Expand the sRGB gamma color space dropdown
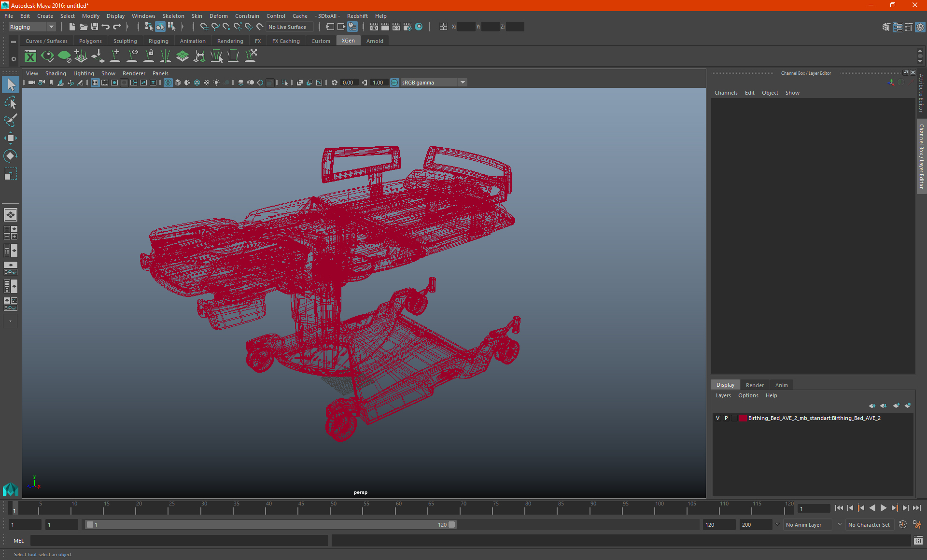 pos(463,82)
